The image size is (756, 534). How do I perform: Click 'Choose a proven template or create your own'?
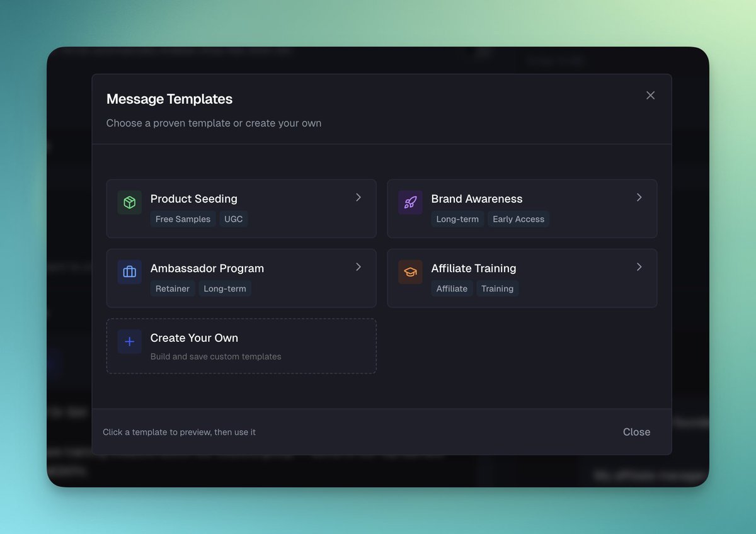click(214, 123)
